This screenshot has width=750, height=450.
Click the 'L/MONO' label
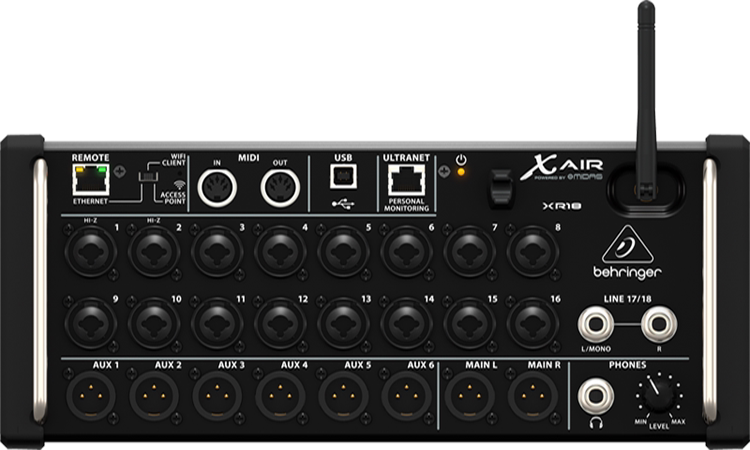click(596, 349)
